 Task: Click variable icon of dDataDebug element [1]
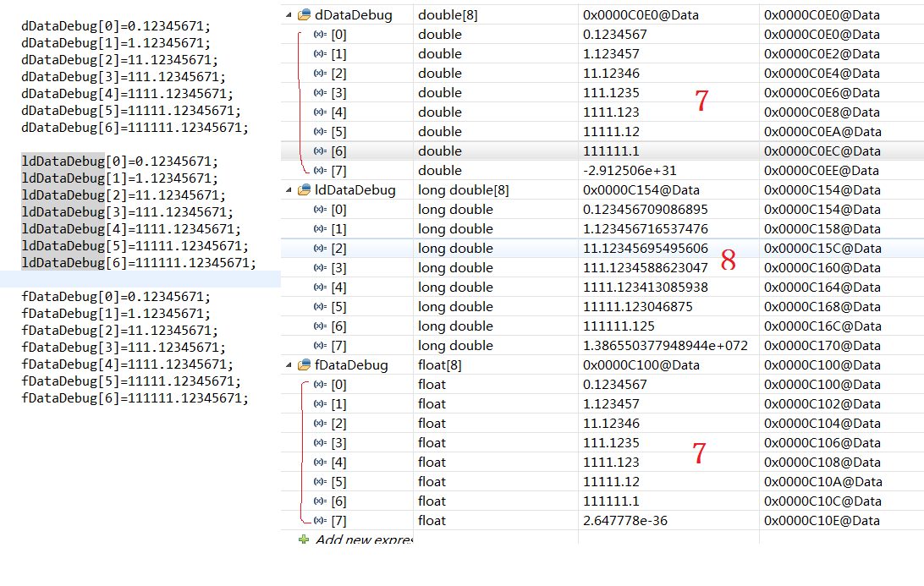pyautogui.click(x=320, y=53)
